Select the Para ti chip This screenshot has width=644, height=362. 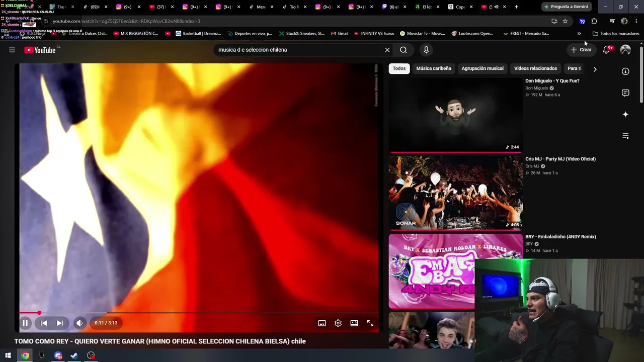click(x=574, y=68)
